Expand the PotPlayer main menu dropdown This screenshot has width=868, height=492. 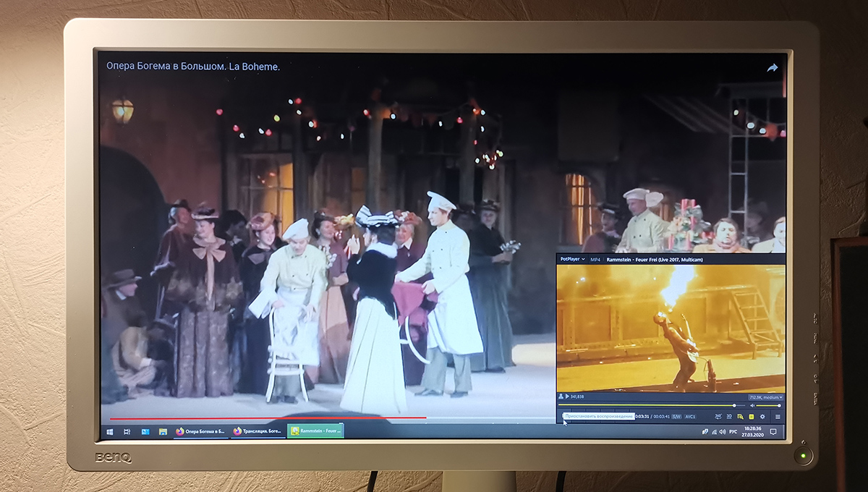(572, 259)
